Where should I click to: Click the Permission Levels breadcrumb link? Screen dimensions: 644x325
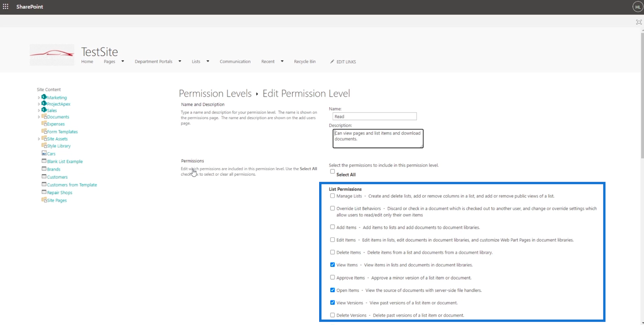point(215,93)
